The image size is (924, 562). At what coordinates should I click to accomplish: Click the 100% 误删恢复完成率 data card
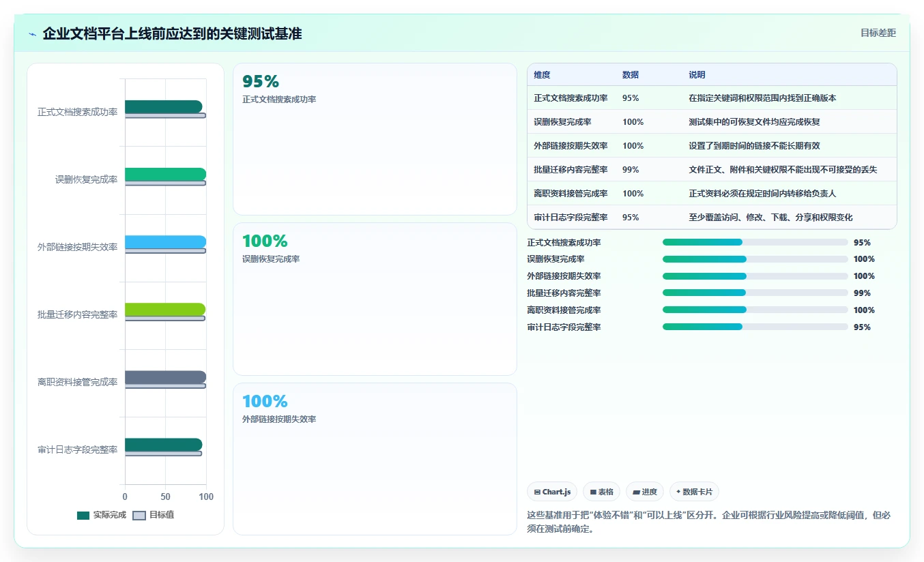[x=375, y=299]
